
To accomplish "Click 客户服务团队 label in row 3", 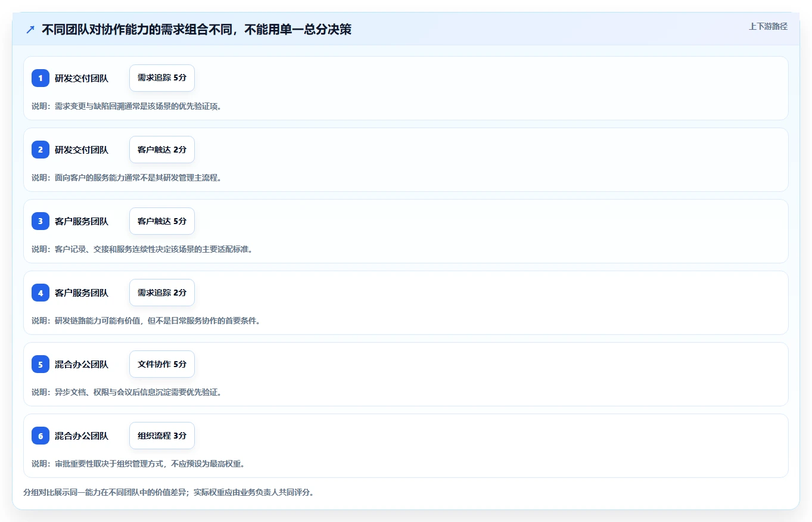I will (82, 221).
